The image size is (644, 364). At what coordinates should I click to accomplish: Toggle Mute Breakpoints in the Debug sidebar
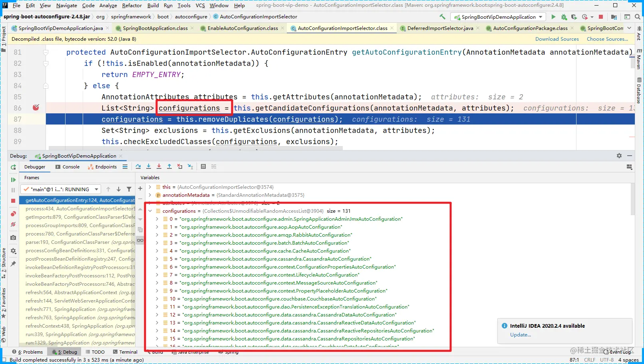point(13,225)
